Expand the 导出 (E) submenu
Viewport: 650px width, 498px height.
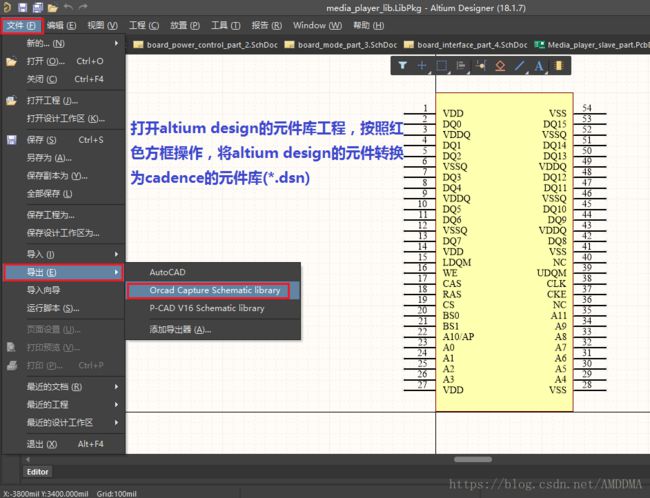63,272
